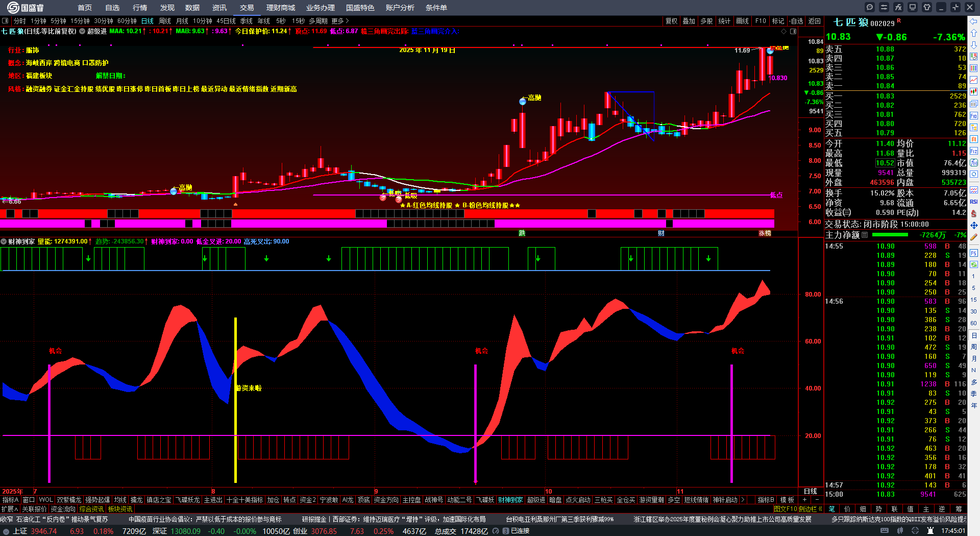The width and height of the screenshot is (980, 536).
Task: Click the circle icon before 超级进 label
Action: (x=82, y=31)
